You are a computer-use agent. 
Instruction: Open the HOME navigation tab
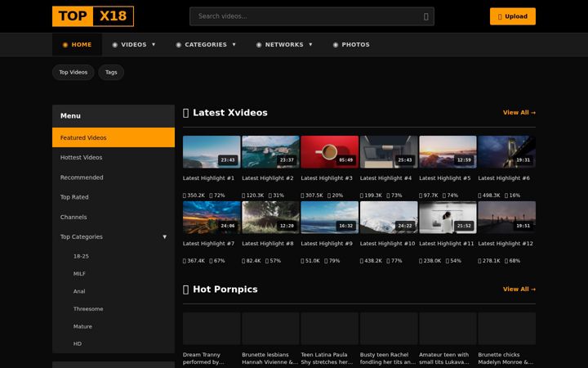[77, 45]
